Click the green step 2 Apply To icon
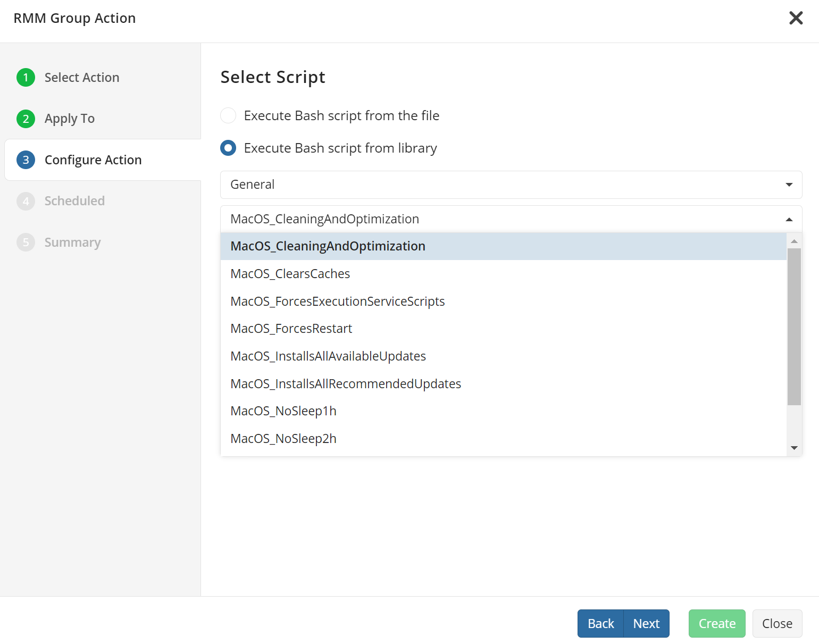Image resolution: width=819 pixels, height=644 pixels. [x=25, y=118]
